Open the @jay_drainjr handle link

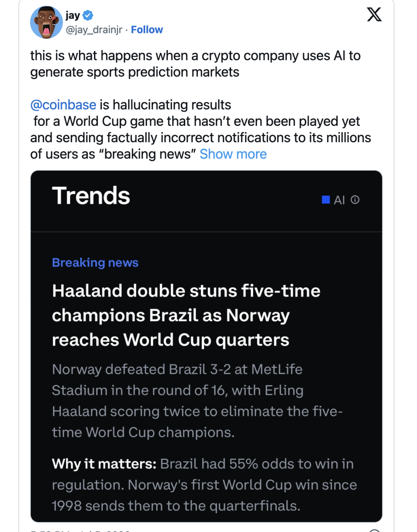click(x=94, y=30)
